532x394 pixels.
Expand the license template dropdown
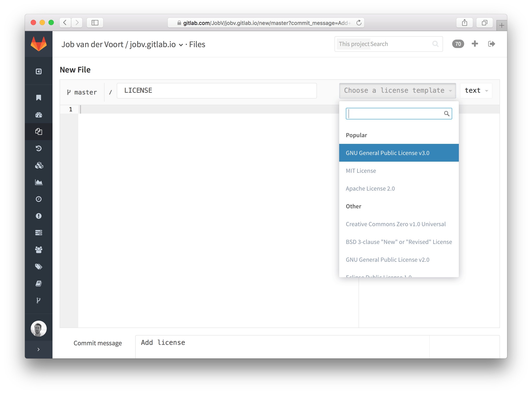(x=397, y=90)
